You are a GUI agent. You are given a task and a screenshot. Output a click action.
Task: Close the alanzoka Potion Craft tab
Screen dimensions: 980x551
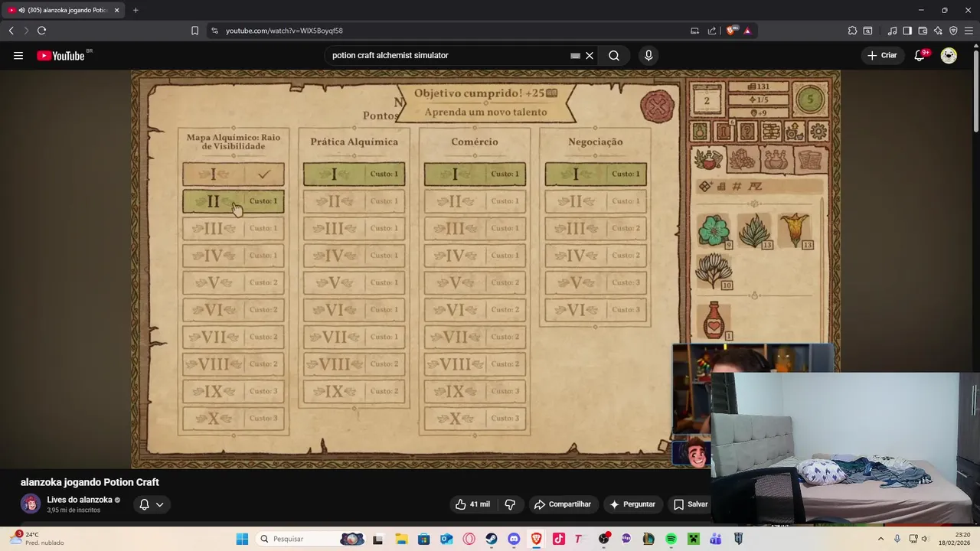(x=117, y=10)
